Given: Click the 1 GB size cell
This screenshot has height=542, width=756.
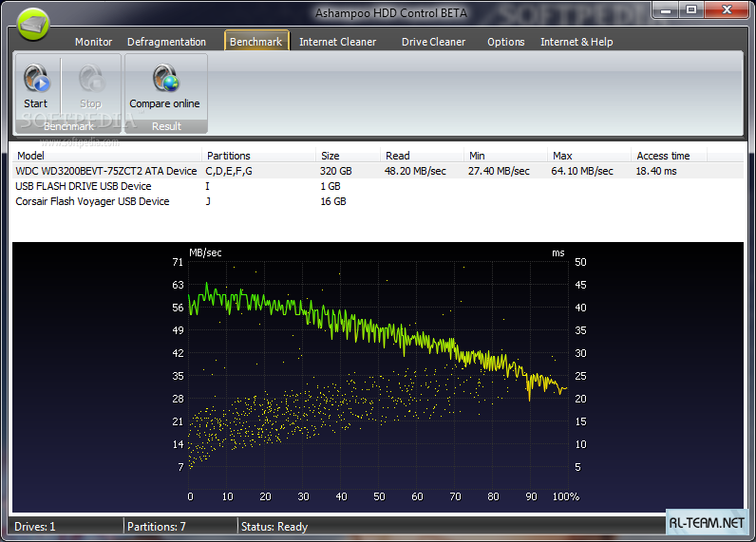Looking at the screenshot, I should pyautogui.click(x=331, y=186).
